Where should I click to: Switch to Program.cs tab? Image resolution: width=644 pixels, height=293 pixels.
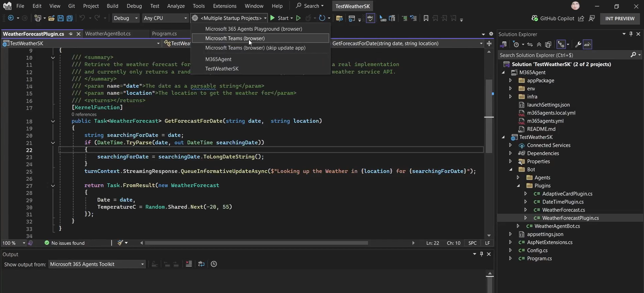(164, 34)
